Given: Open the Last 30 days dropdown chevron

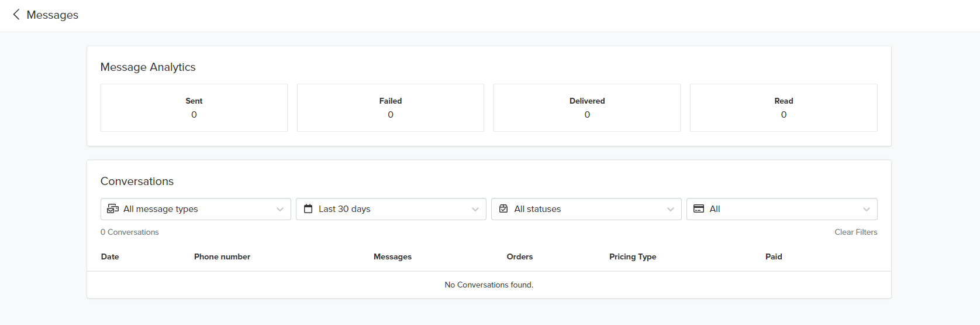Looking at the screenshot, I should tap(475, 210).
